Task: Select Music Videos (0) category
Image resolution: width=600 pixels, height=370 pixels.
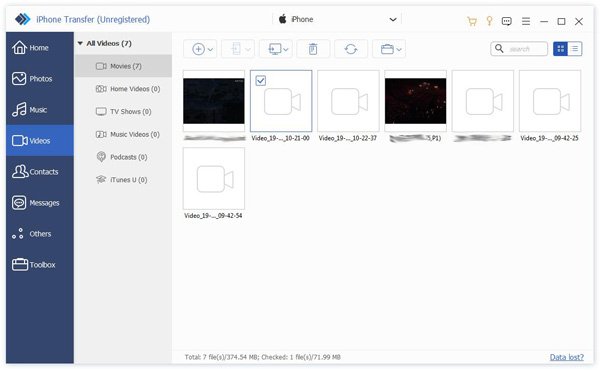Action: [x=123, y=134]
